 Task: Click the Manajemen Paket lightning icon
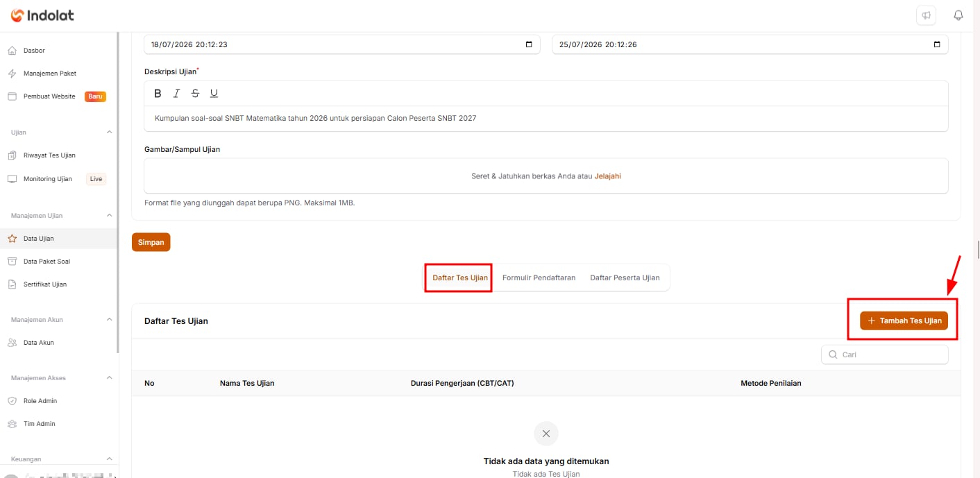(x=12, y=74)
